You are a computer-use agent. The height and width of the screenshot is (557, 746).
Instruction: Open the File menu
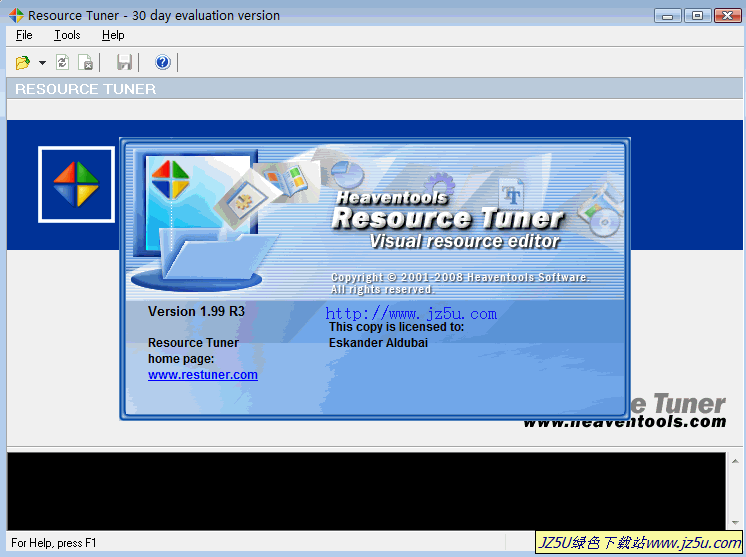point(24,35)
